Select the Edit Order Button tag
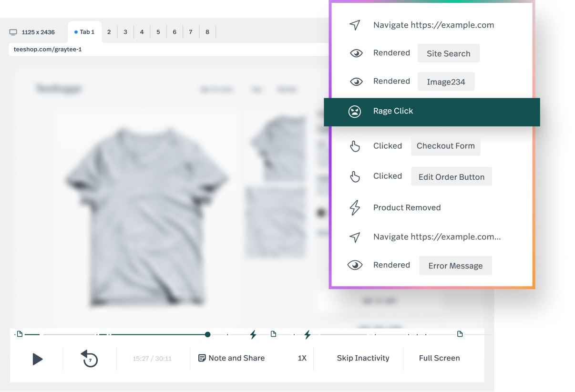This screenshot has width=575, height=392. pyautogui.click(x=452, y=177)
